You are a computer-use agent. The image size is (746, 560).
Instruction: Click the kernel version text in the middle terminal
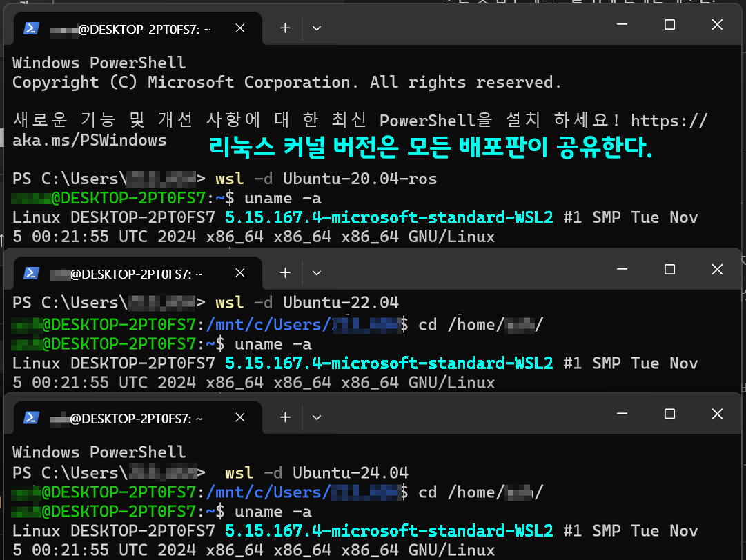(389, 363)
